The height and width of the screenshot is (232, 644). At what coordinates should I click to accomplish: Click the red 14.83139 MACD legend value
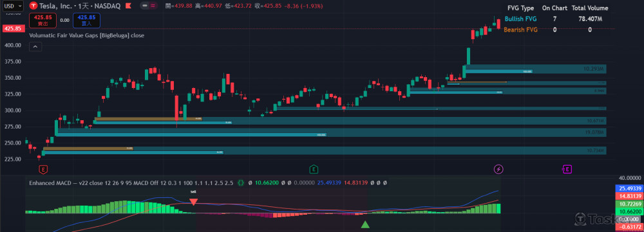click(x=357, y=183)
